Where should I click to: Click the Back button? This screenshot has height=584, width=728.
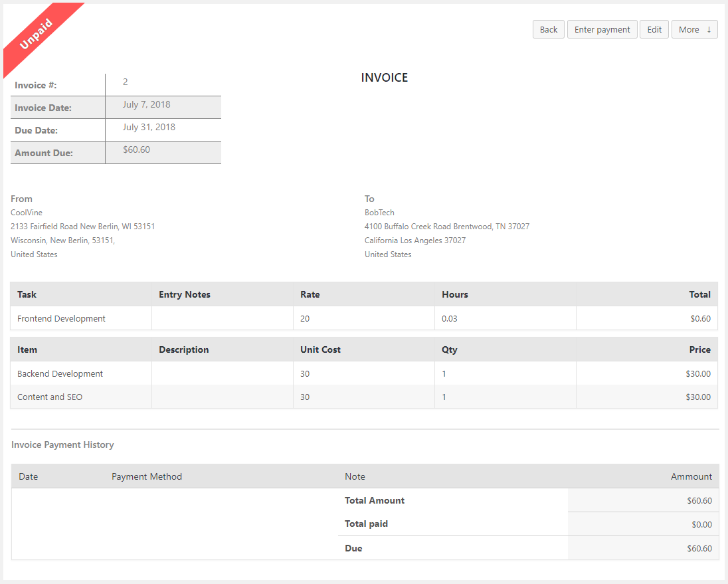pyautogui.click(x=549, y=29)
